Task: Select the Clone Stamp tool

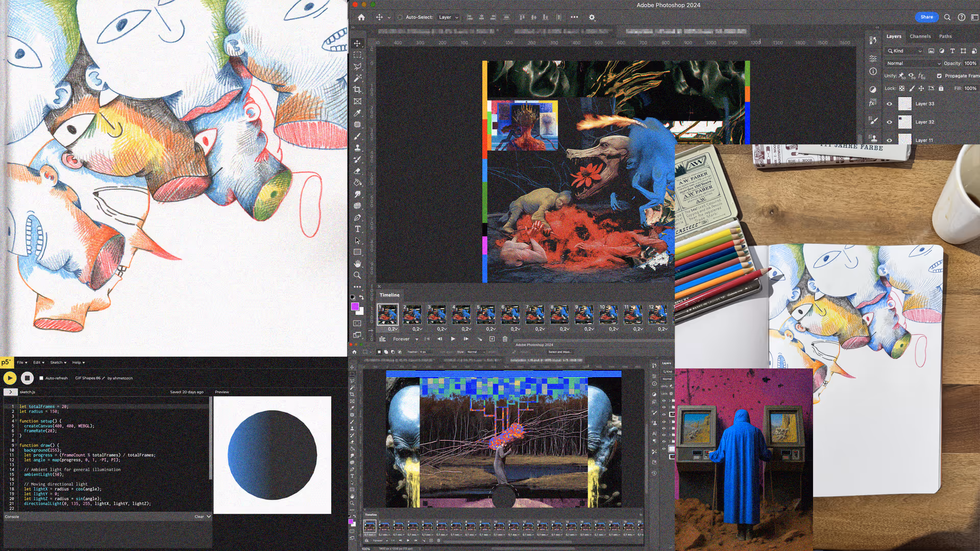Action: point(357,147)
